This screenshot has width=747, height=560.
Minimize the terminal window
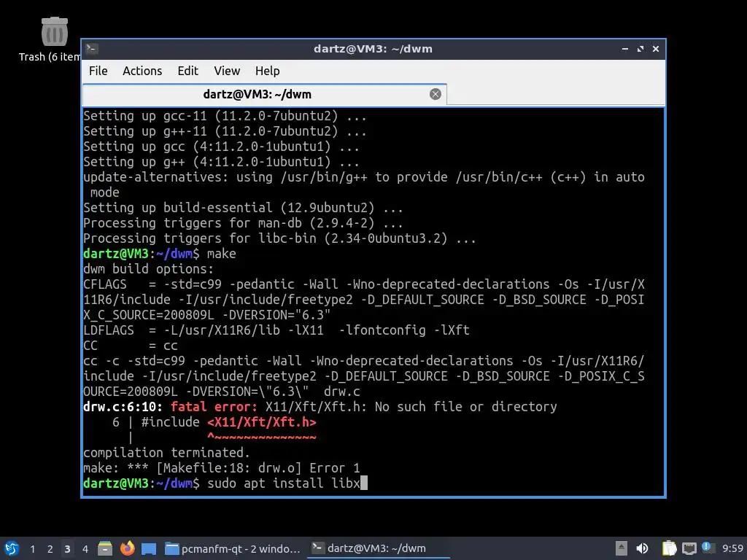625,49
